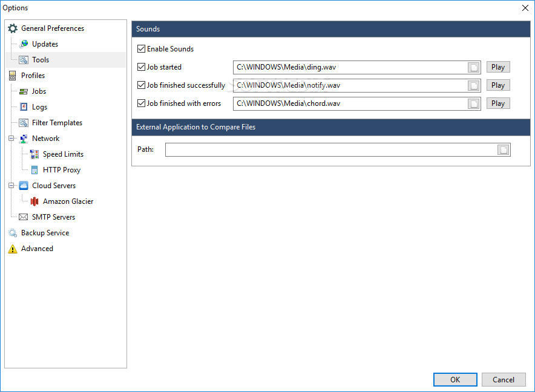
Task: Uncheck Job finished with errors checkbox
Action: coord(141,103)
